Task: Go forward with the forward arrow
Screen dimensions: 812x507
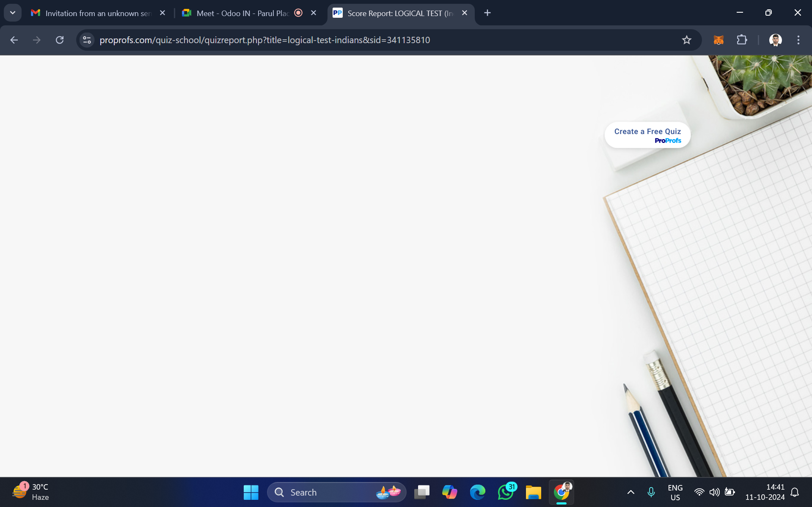Action: tap(37, 40)
